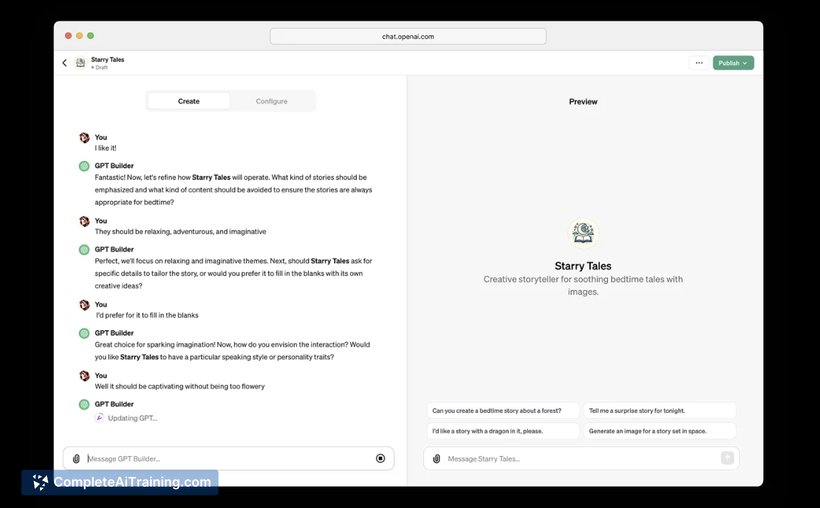Image resolution: width=820 pixels, height=508 pixels.
Task: Click the 'Draft' status label
Action: [99, 67]
